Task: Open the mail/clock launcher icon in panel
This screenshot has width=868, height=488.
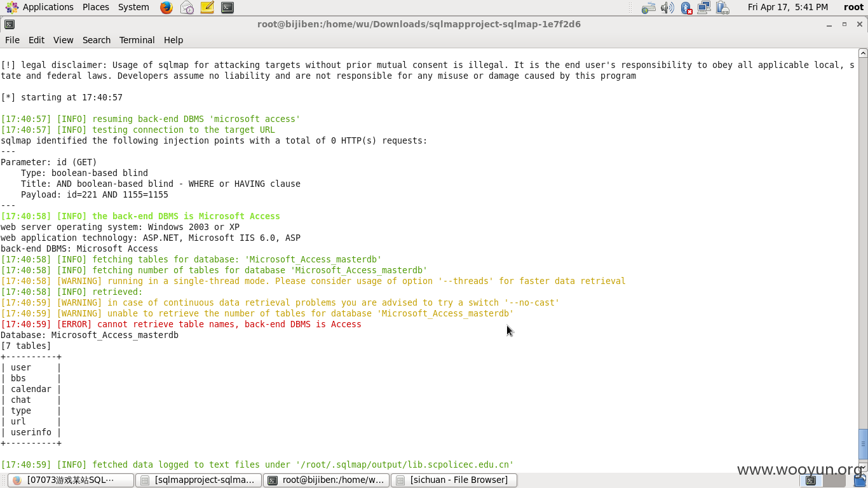Action: click(x=187, y=8)
